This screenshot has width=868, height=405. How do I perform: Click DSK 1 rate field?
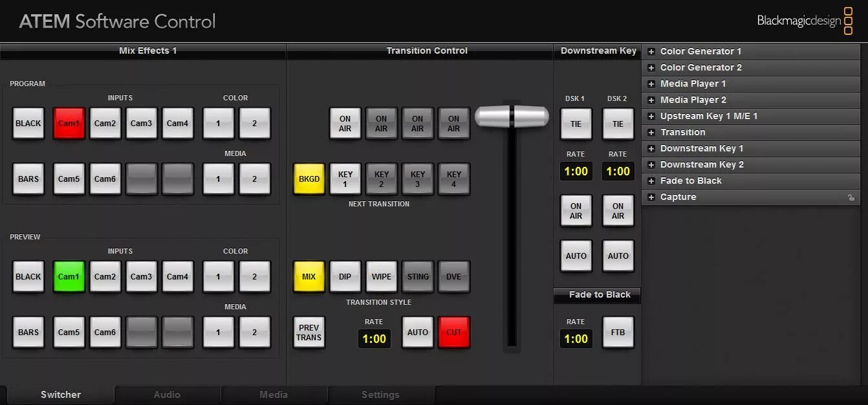coord(576,171)
